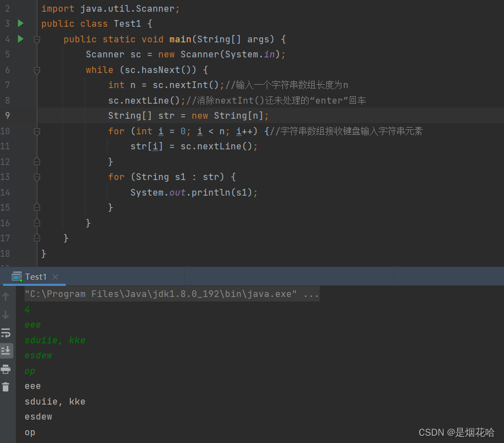Toggle a breakpoint on line 7
The height and width of the screenshot is (443, 504).
tap(25, 85)
